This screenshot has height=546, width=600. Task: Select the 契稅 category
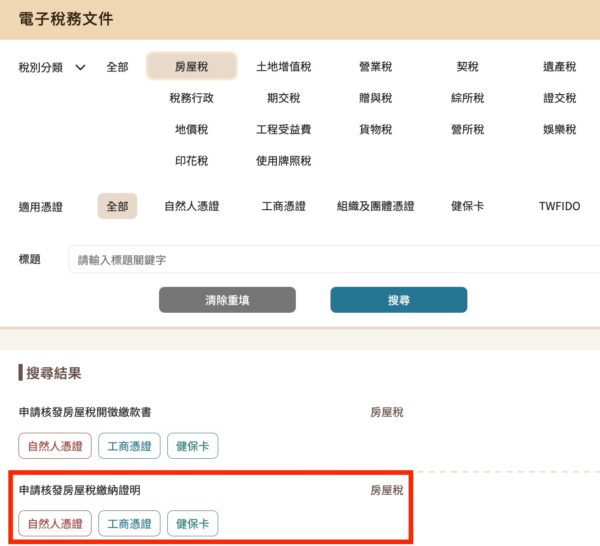click(467, 67)
